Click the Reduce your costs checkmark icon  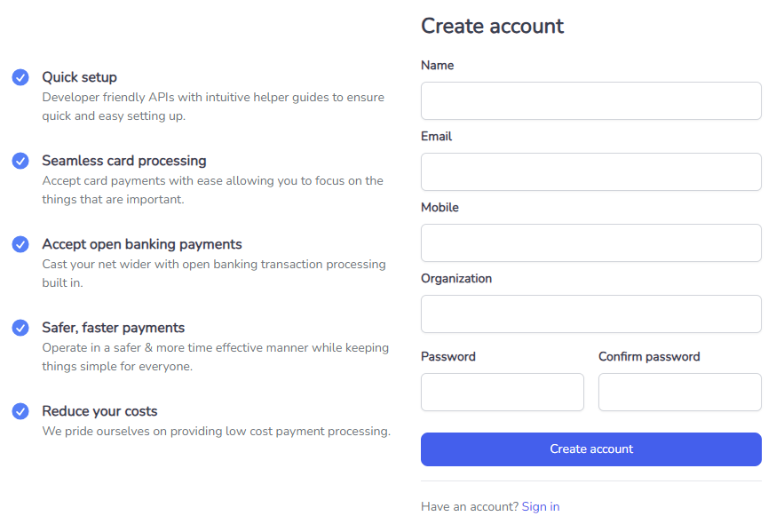20,411
